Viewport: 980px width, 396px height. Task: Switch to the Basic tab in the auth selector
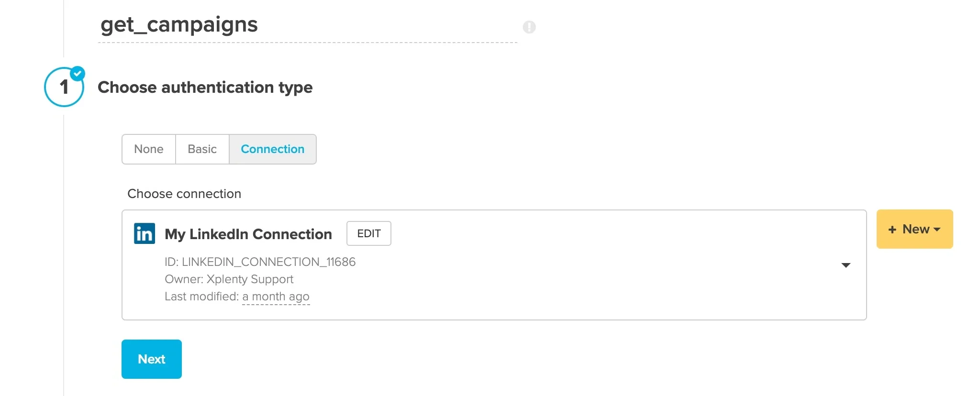coord(202,149)
